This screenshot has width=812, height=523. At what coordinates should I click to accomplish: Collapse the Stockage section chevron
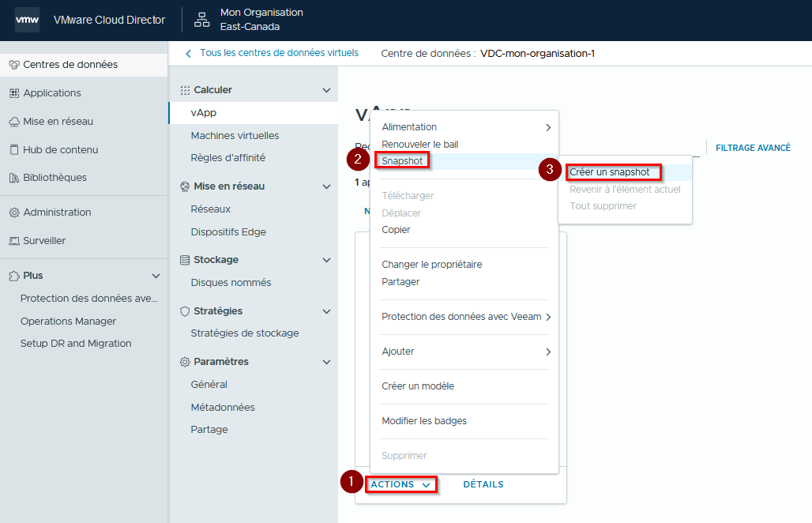326,260
